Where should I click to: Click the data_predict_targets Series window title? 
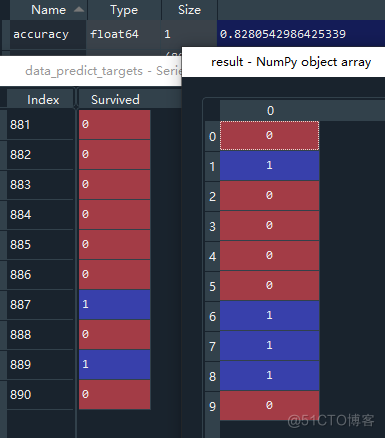point(103,71)
